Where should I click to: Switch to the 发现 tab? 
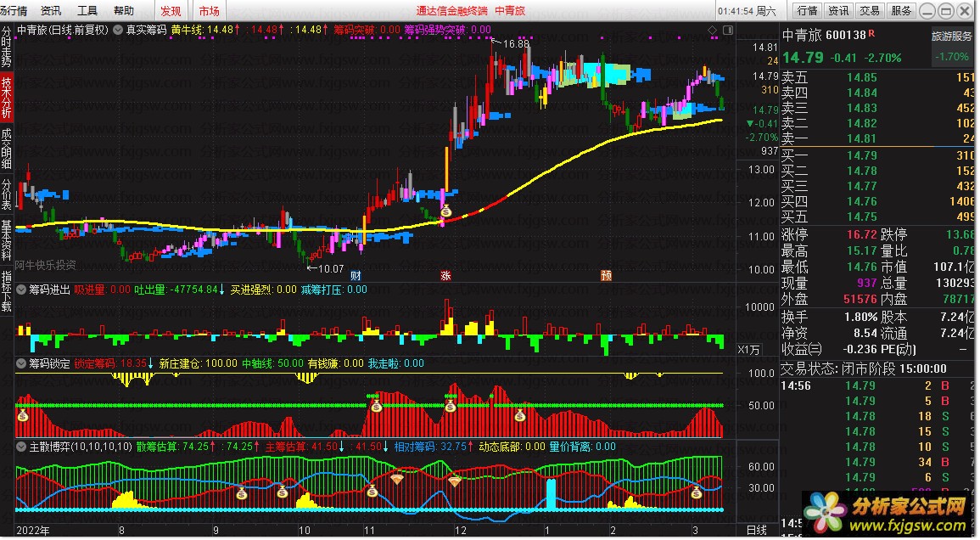pos(171,11)
